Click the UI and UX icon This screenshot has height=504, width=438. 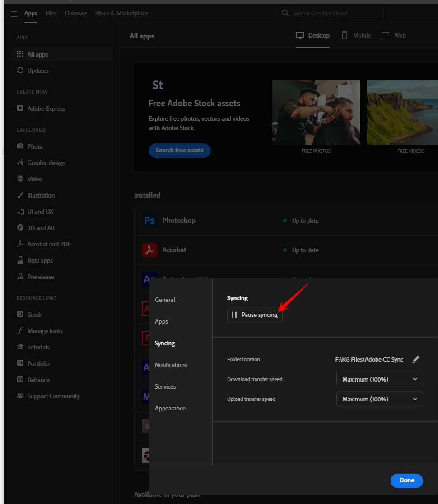tap(20, 211)
